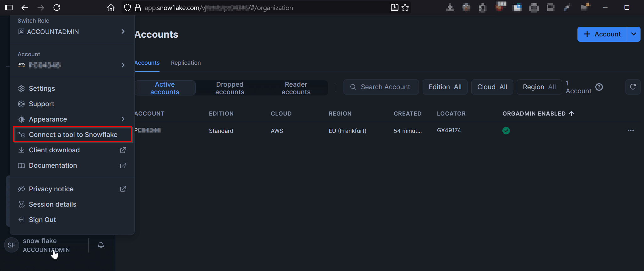Open the row actions three-dot menu
This screenshot has height=271, width=644.
[630, 130]
